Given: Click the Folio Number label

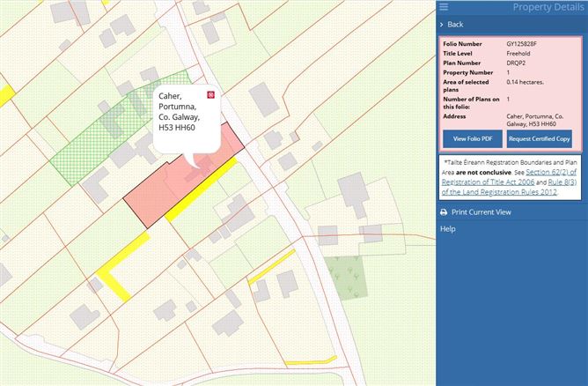Looking at the screenshot, I should [x=462, y=44].
